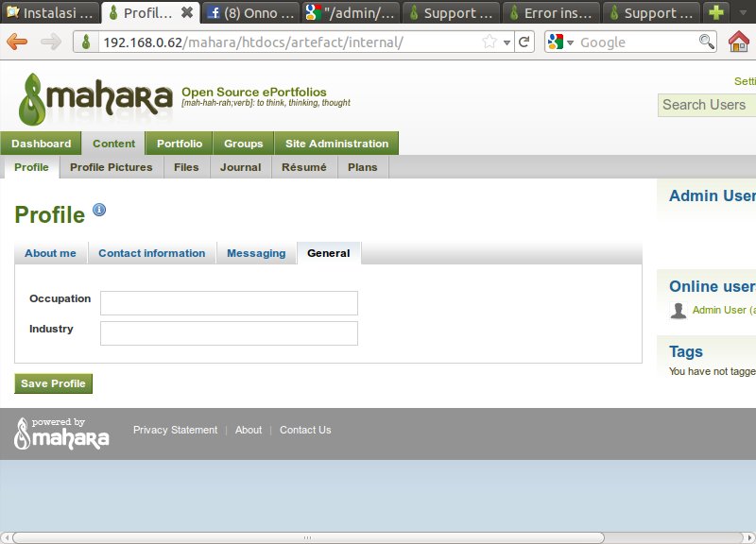Viewport: 756px width, 544px height.
Task: Click the site identity icon in address bar
Action: click(86, 42)
